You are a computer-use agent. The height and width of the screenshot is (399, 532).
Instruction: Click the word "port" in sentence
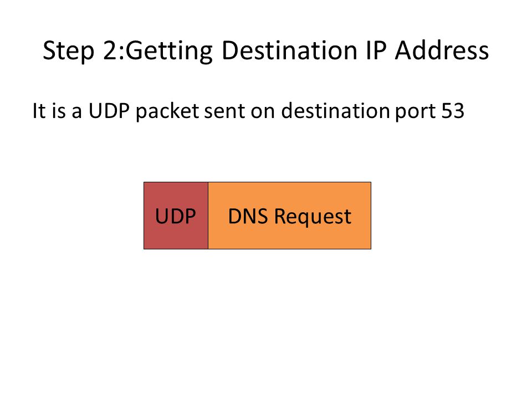coord(415,111)
